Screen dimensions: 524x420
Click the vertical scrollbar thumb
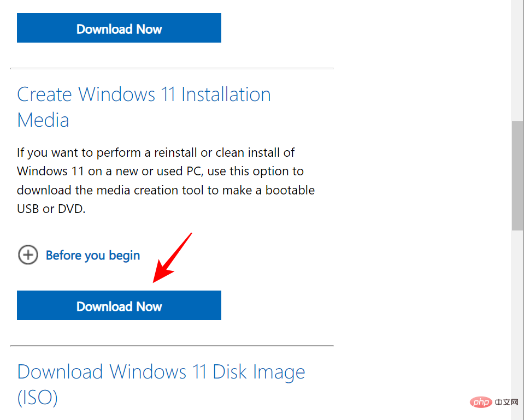517,176
